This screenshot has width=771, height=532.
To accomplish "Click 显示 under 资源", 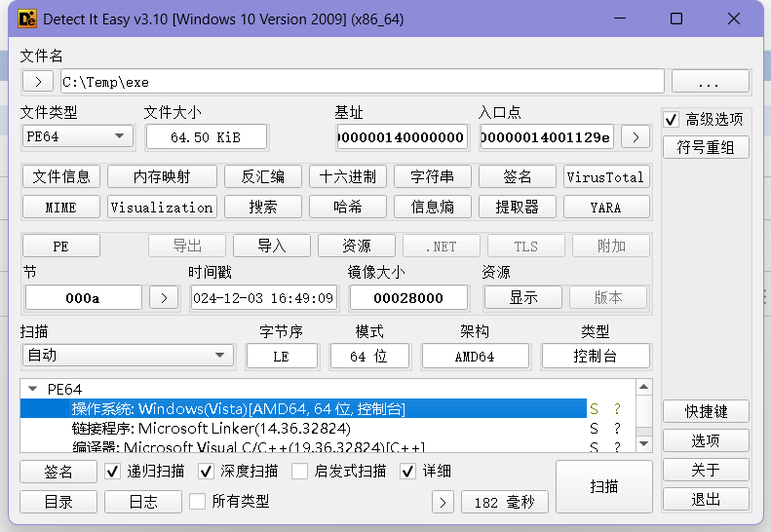I will point(523,297).
